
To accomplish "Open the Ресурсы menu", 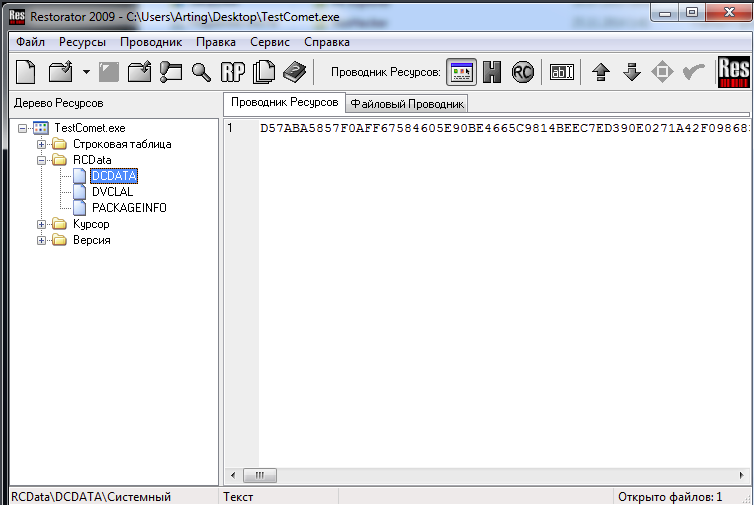I will [82, 42].
